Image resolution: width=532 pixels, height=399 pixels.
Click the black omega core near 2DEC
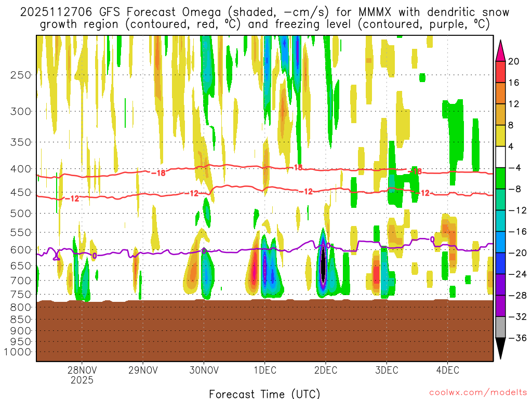pos(323,265)
